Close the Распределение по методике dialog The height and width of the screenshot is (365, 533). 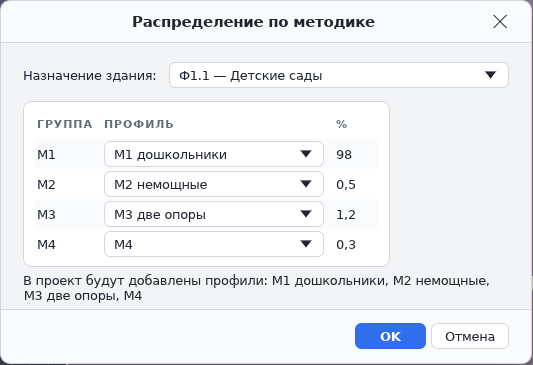pyautogui.click(x=500, y=22)
